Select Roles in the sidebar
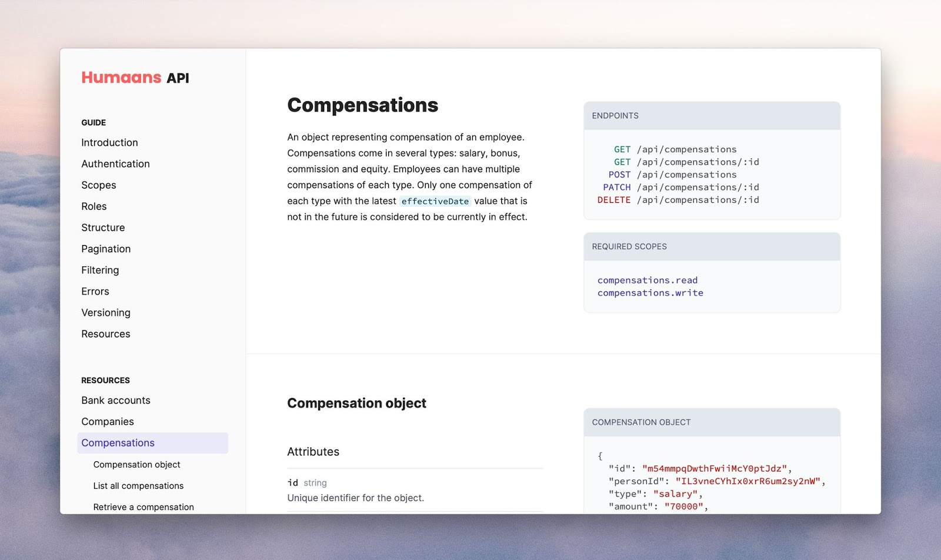The image size is (941, 560). coord(94,206)
